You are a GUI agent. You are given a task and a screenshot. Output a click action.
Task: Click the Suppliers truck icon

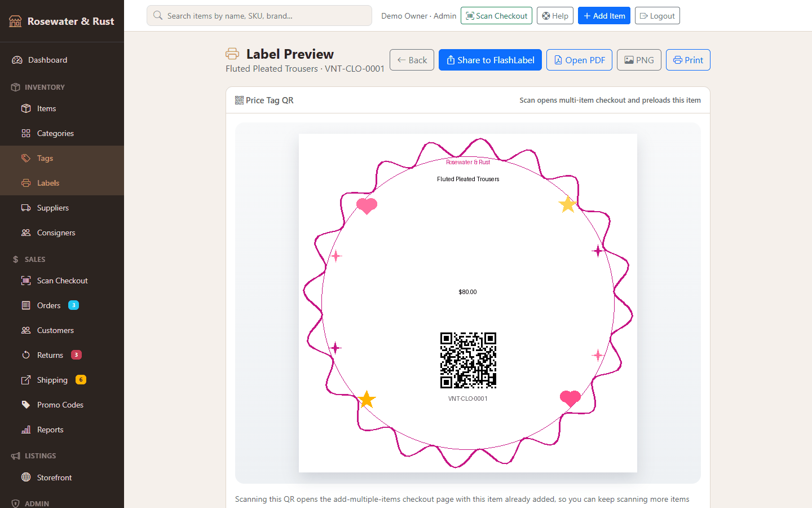click(26, 208)
